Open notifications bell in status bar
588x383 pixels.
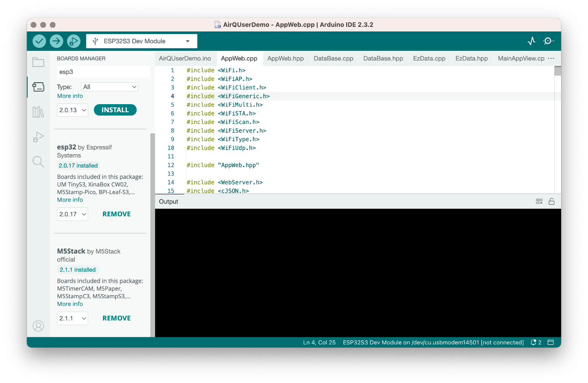pyautogui.click(x=535, y=342)
